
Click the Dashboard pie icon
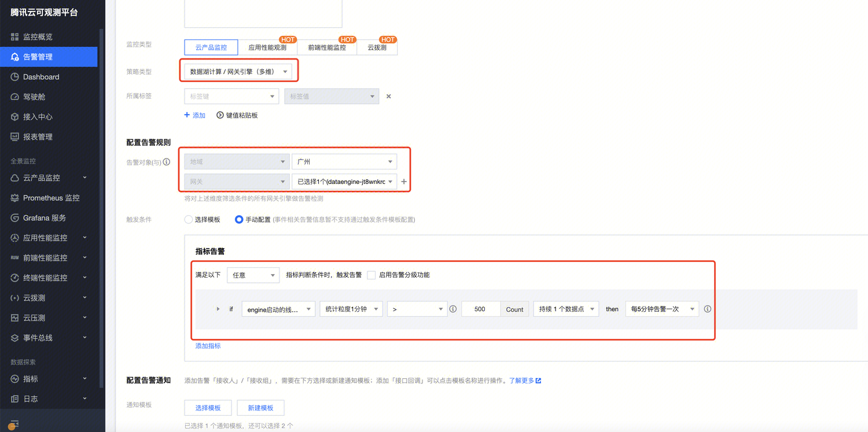(15, 77)
